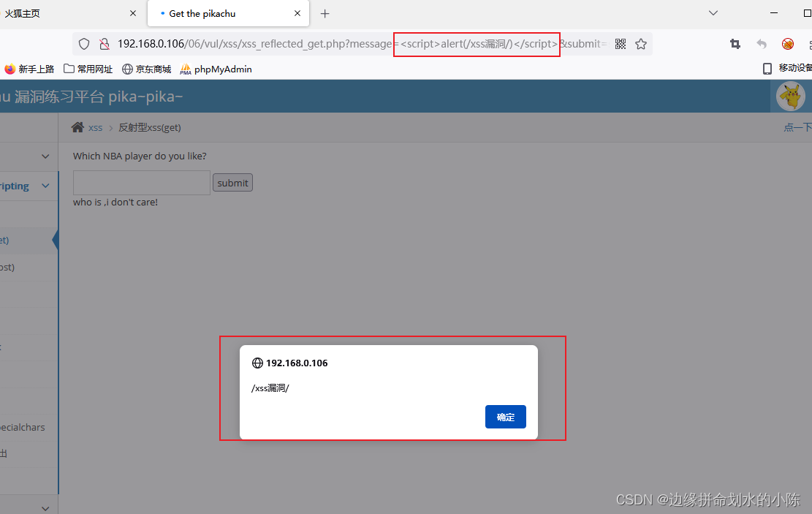
Task: Click the insecure connection padlock icon
Action: 104,44
